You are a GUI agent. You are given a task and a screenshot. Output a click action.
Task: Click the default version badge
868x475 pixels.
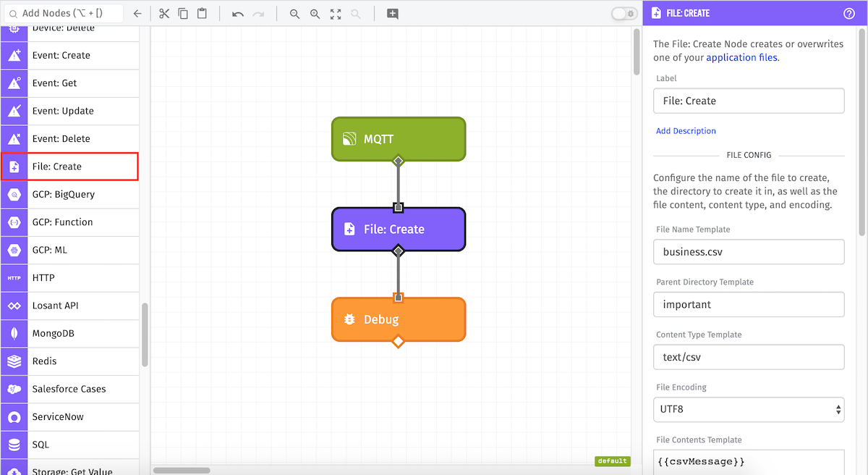[x=613, y=461]
